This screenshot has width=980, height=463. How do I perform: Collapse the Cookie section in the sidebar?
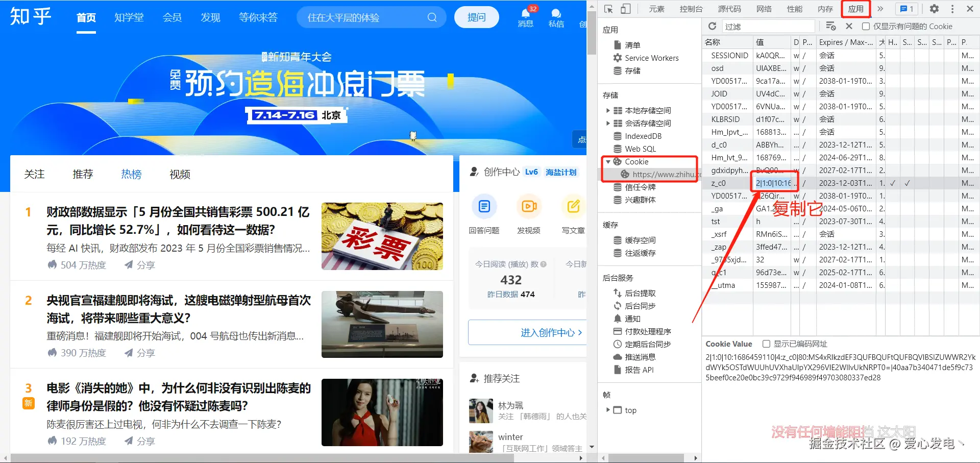608,161
